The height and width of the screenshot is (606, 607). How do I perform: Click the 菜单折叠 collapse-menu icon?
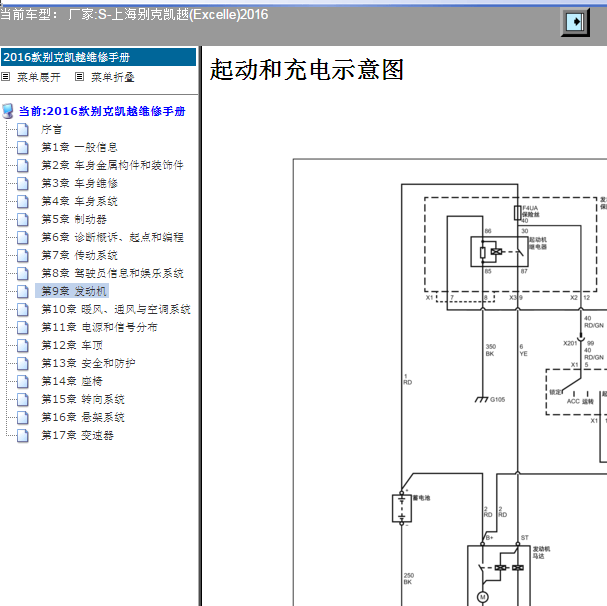click(79, 77)
